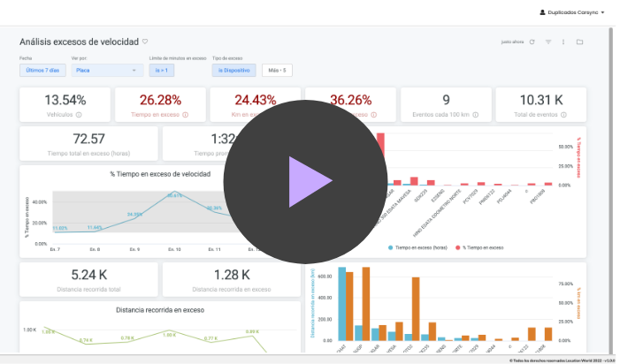Screen dimensions: 620x364
Task: Open the Duplicados Carsync user menu
Action: point(572,13)
